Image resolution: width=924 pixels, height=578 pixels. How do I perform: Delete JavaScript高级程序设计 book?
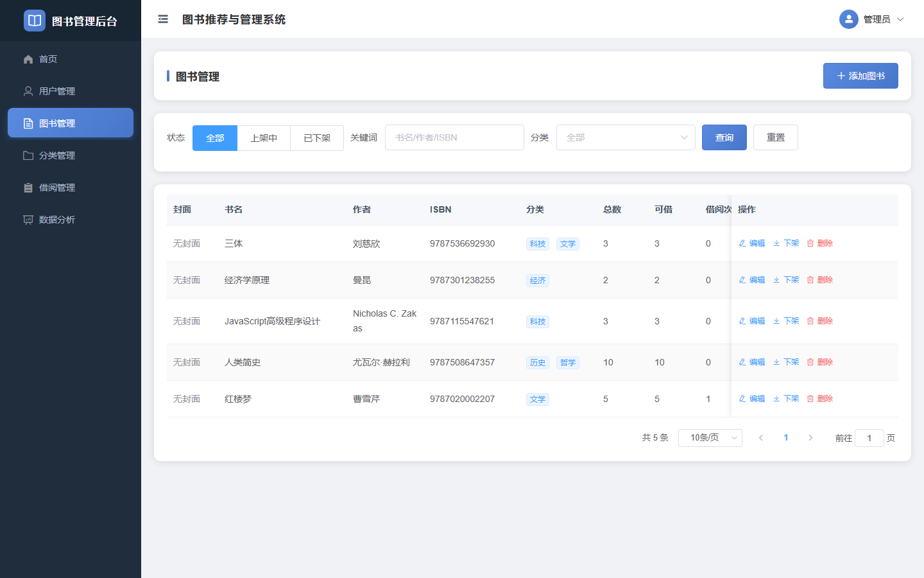tap(820, 321)
